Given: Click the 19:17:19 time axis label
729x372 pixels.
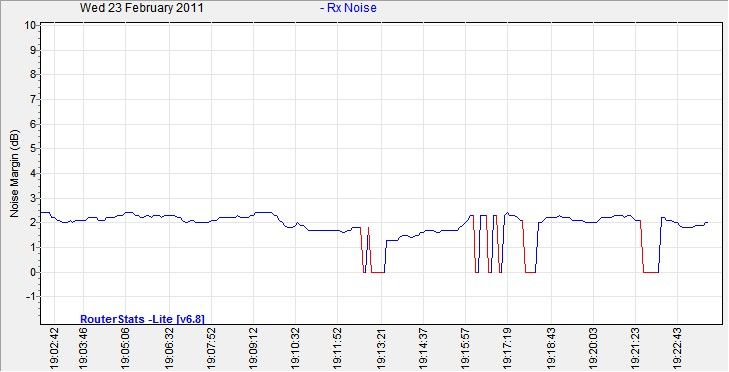Looking at the screenshot, I should point(508,350).
